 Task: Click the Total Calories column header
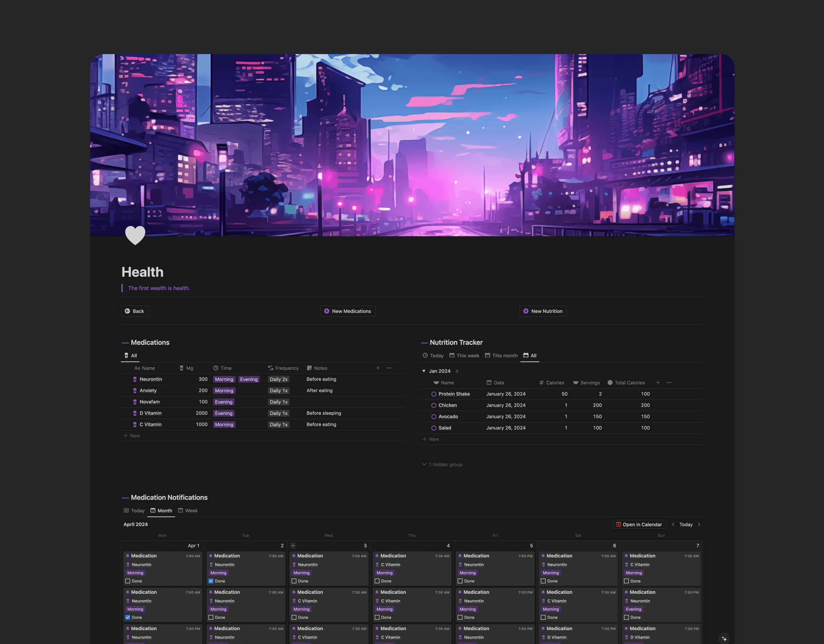pyautogui.click(x=626, y=383)
